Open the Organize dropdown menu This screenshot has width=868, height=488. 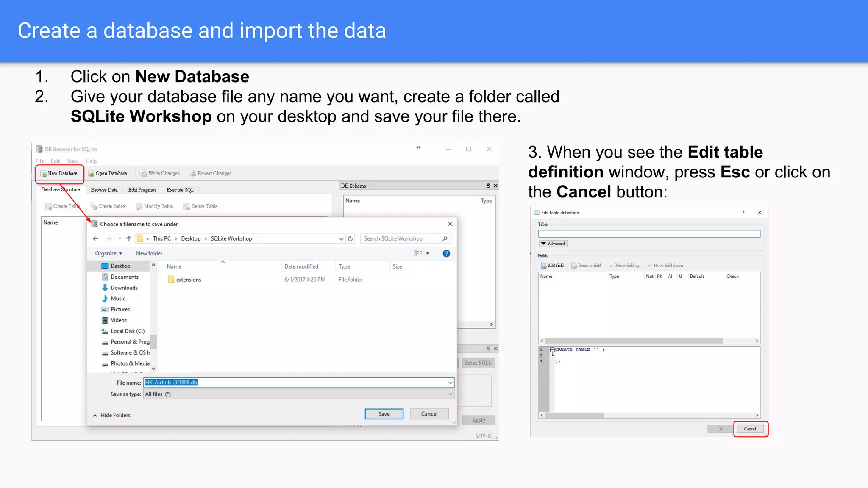[x=108, y=253]
